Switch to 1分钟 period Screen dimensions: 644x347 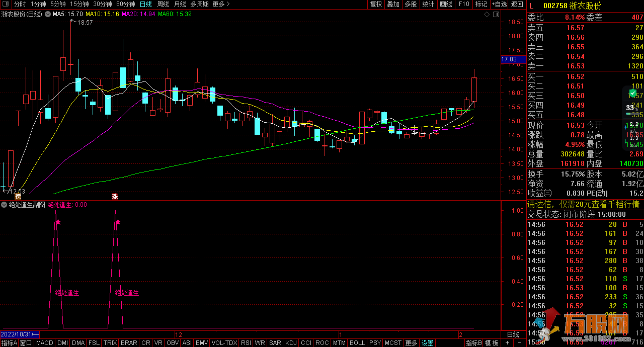pos(38,4)
